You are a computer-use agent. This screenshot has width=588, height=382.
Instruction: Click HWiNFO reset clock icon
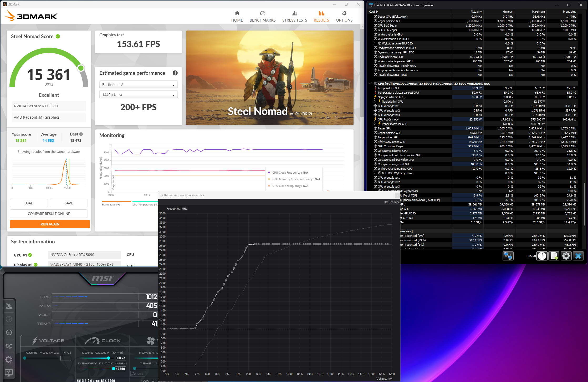pos(542,256)
